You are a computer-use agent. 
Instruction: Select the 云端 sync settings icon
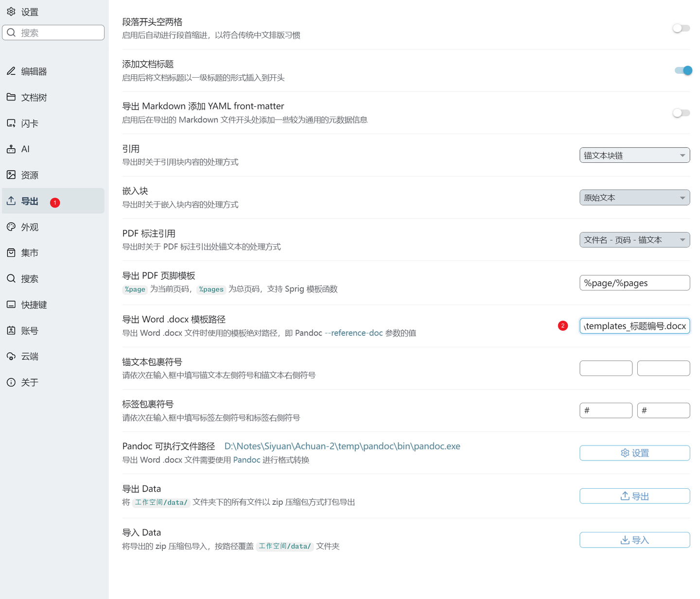29,356
